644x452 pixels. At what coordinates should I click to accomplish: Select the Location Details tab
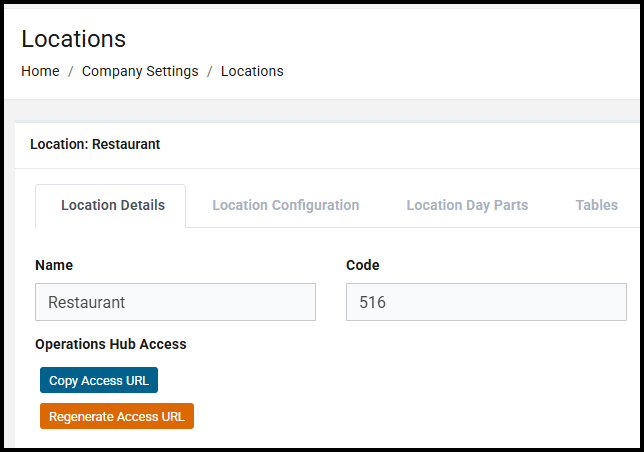(x=112, y=205)
